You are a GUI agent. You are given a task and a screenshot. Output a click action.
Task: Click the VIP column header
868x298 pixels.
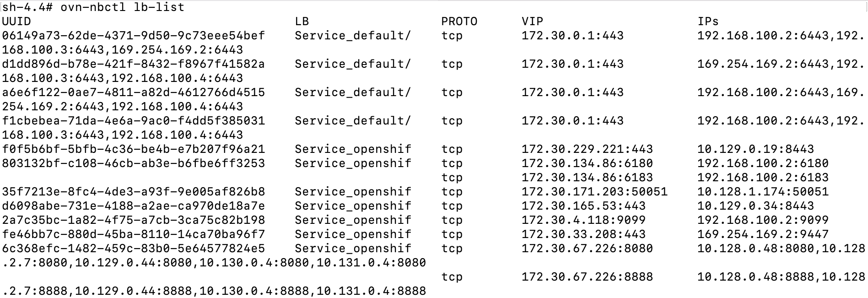click(x=533, y=22)
